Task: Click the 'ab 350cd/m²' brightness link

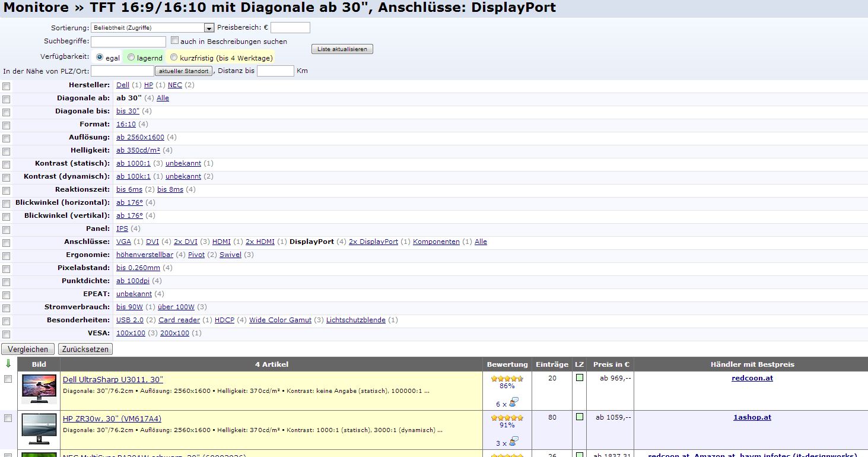Action: (138, 150)
